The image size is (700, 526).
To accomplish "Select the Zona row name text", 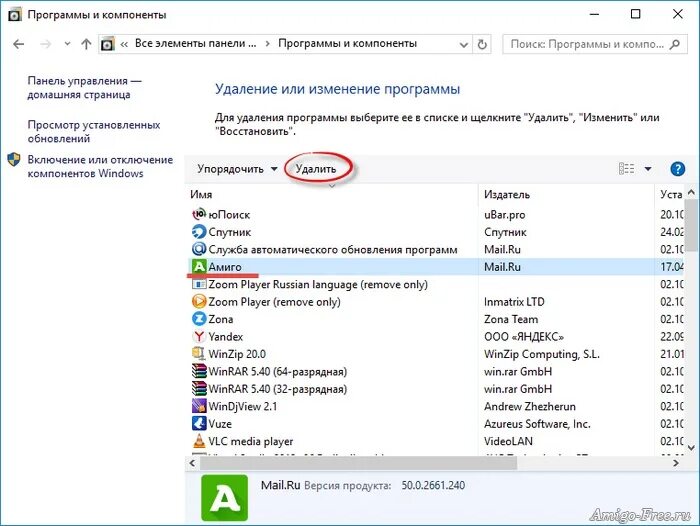I will point(221,319).
